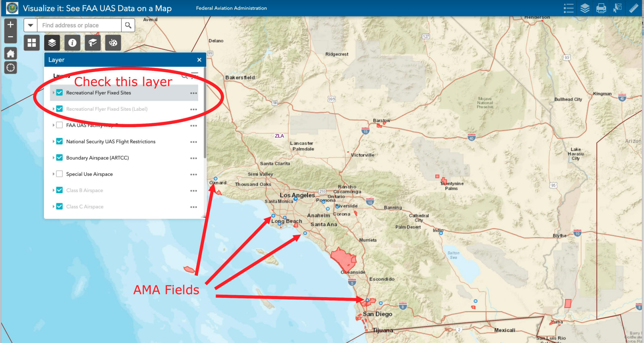Image resolution: width=644 pixels, height=343 pixels.
Task: Uncheck the Class B Airspace layer
Action: coord(59,190)
